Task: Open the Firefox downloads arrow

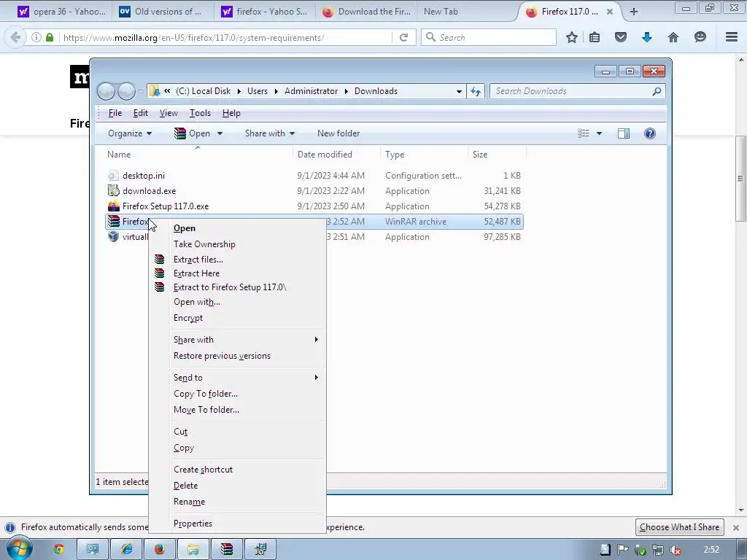Action: point(646,37)
